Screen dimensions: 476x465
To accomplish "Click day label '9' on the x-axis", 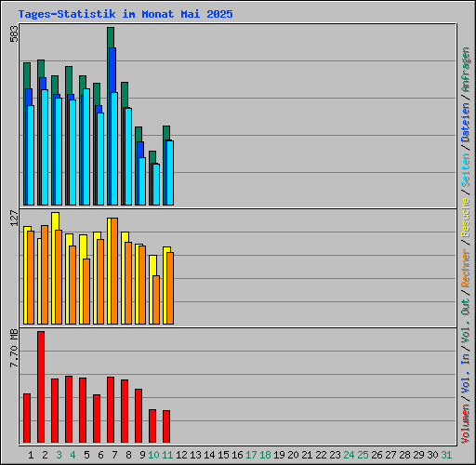I will point(142,455).
